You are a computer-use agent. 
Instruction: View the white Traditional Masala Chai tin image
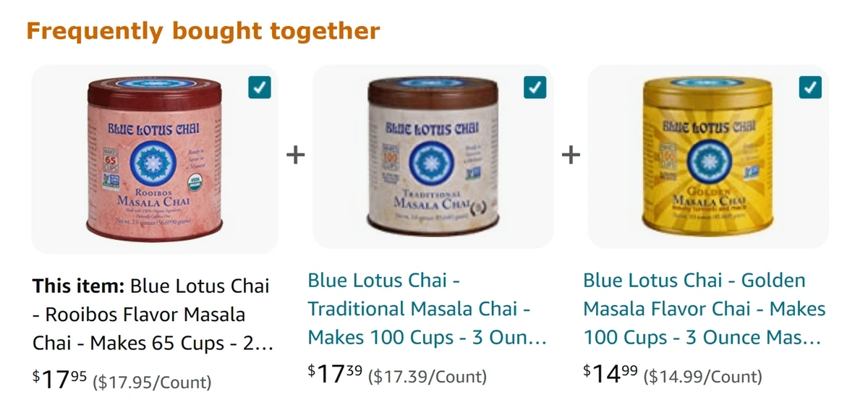[x=433, y=155]
